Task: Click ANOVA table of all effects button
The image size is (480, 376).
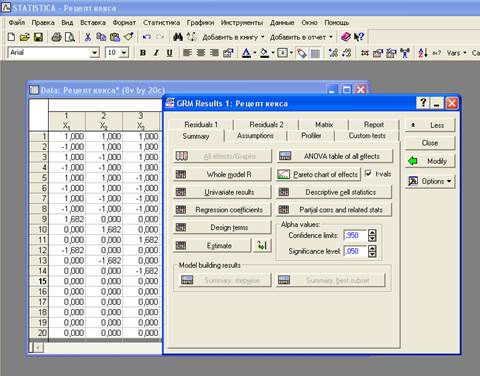Action: (x=334, y=156)
